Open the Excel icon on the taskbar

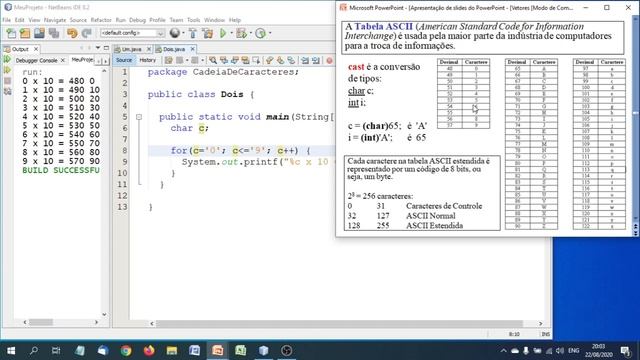pyautogui.click(x=240, y=351)
